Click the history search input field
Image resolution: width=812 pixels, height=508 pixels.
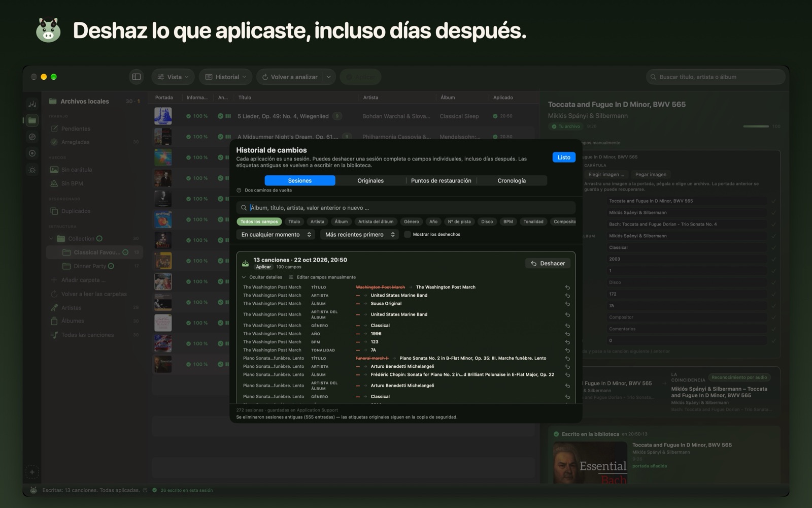[406, 208]
